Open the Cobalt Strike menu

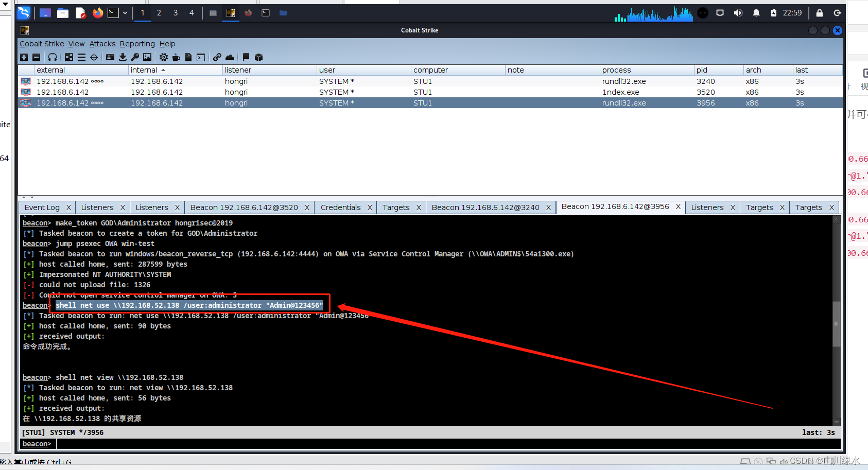pyautogui.click(x=42, y=44)
